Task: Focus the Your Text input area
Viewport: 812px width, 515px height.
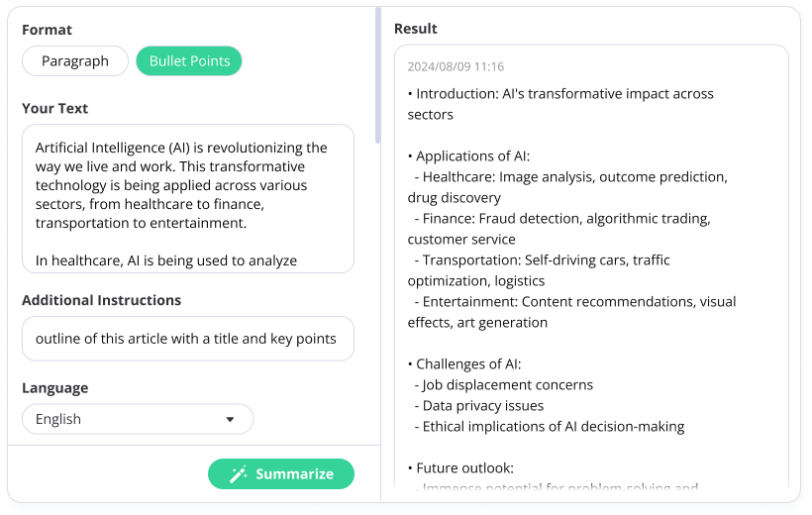Action: [188, 198]
